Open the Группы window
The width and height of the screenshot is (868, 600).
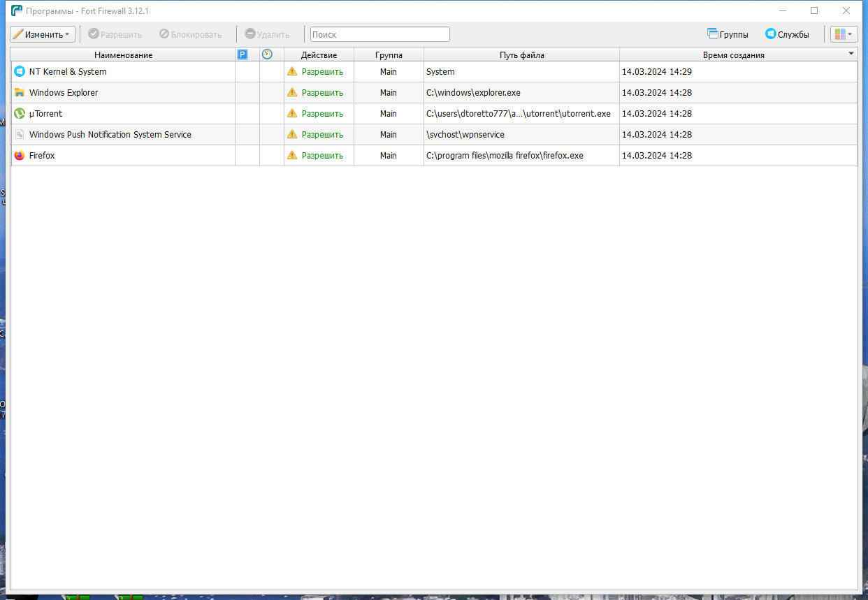point(728,34)
